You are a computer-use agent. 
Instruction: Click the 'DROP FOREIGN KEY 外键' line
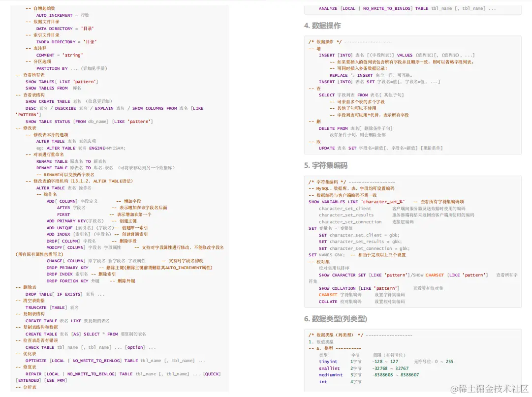(x=91, y=281)
